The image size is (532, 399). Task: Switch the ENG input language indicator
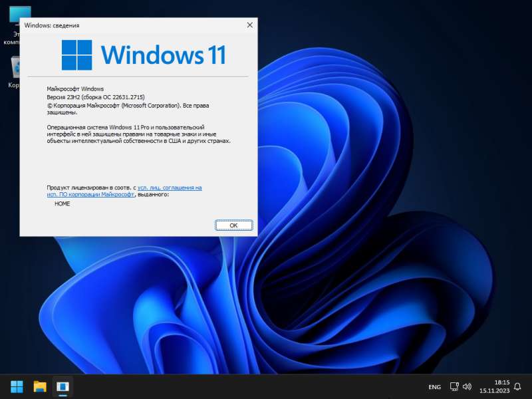pos(435,387)
